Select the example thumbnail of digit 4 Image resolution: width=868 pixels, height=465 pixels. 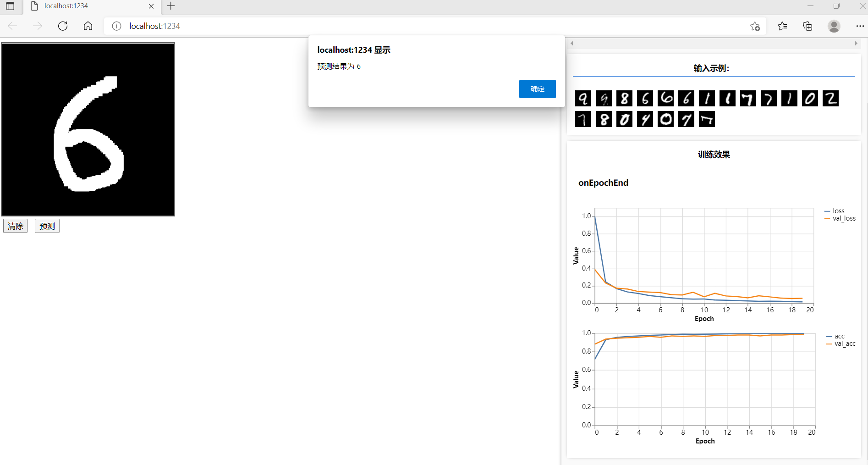645,119
